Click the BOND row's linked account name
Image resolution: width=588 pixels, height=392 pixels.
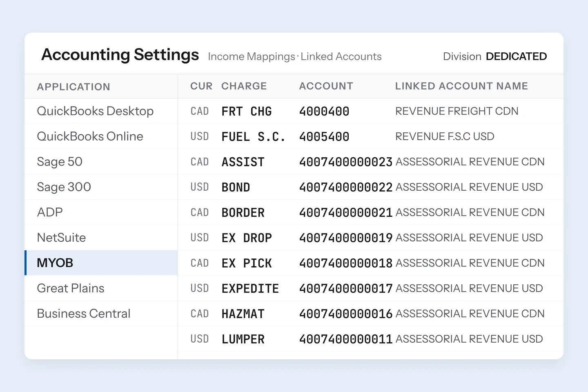pos(469,187)
